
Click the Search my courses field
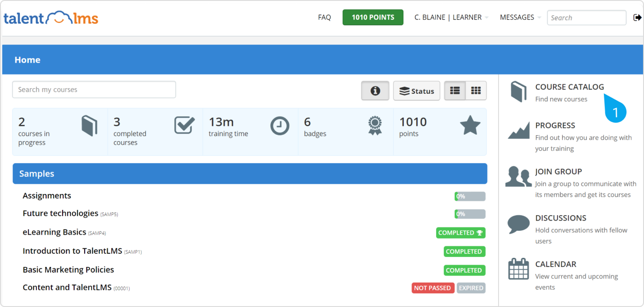(x=94, y=90)
